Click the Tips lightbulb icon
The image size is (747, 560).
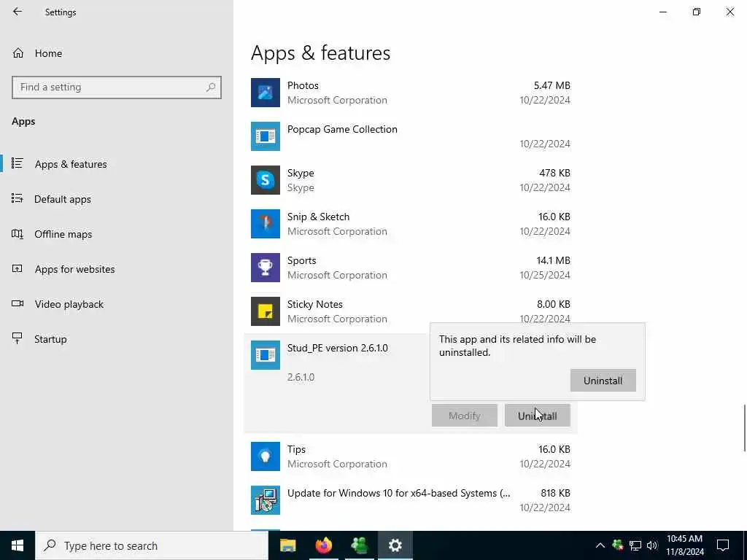click(x=266, y=456)
